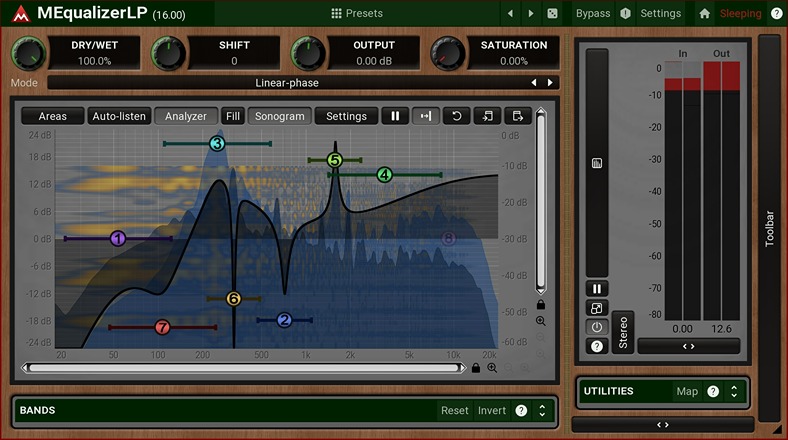Click the reset circular-arrow icon in graph toolbar
This screenshot has width=788, height=440.
pos(456,116)
